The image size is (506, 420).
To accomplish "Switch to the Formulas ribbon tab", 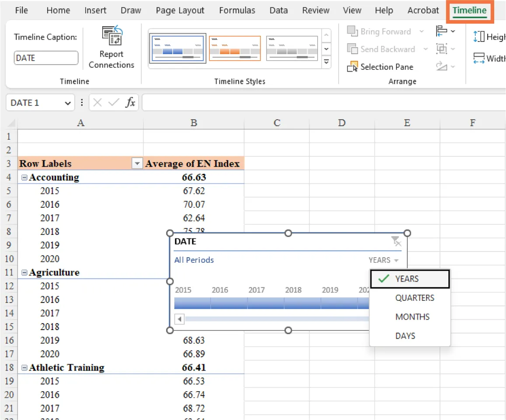I will coord(237,10).
